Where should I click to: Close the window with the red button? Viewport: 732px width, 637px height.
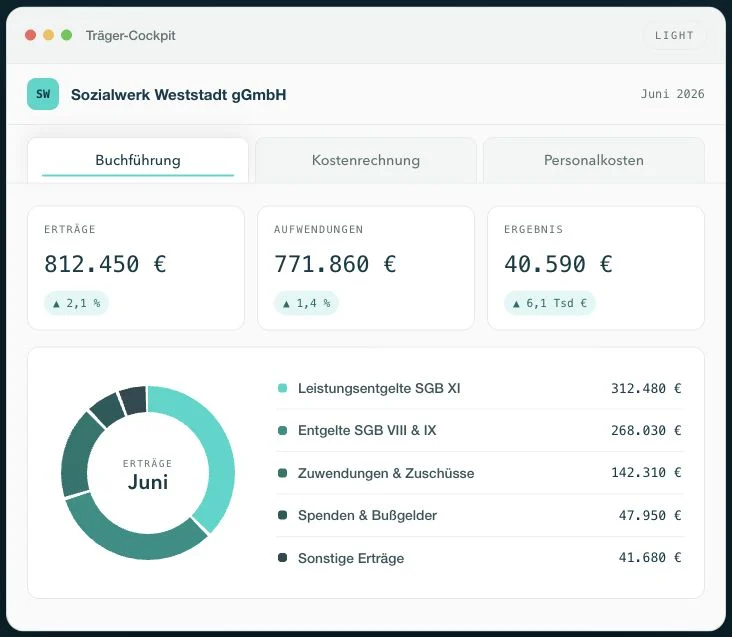30,35
